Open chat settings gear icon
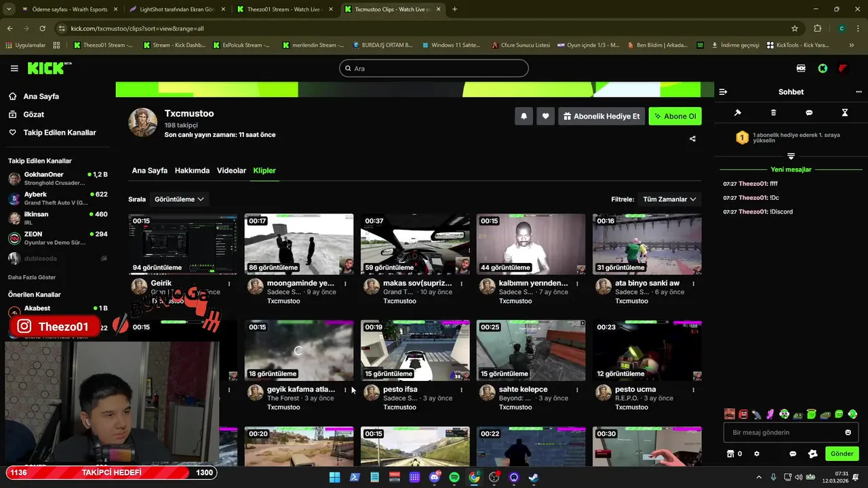 [x=757, y=453]
